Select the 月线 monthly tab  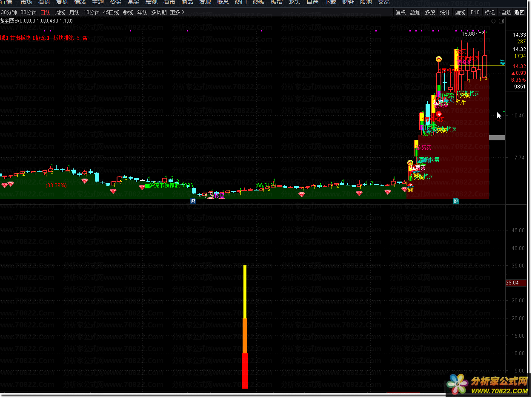pyautogui.click(x=74, y=12)
